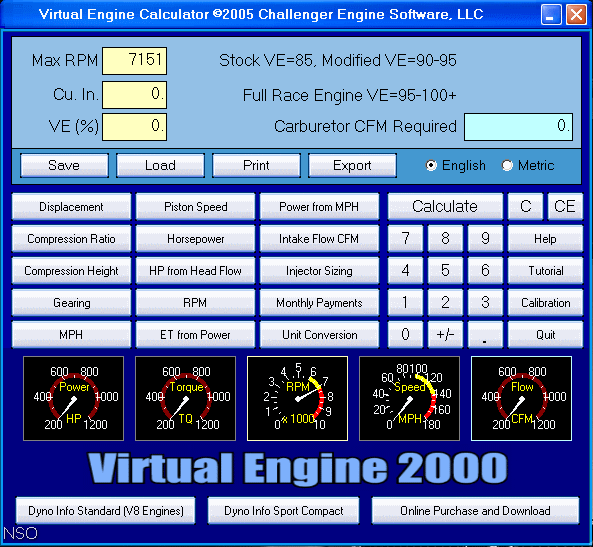The height and width of the screenshot is (547, 593).
Task: Click the Calculate button
Action: click(445, 207)
